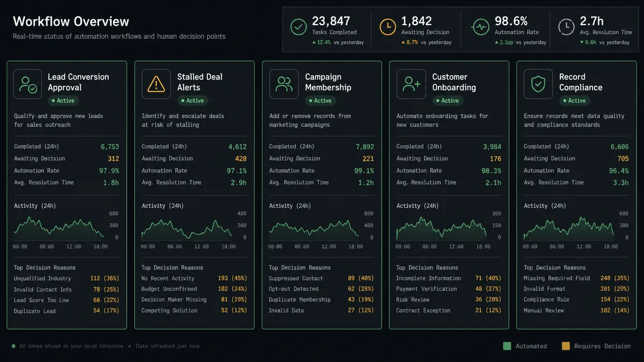Open the Campaign Membership card title

tap(328, 82)
